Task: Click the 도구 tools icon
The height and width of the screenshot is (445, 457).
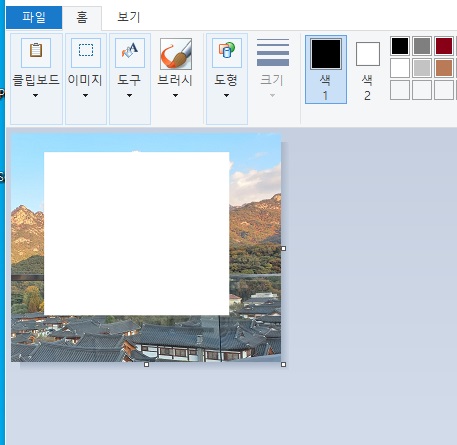Action: (130, 53)
